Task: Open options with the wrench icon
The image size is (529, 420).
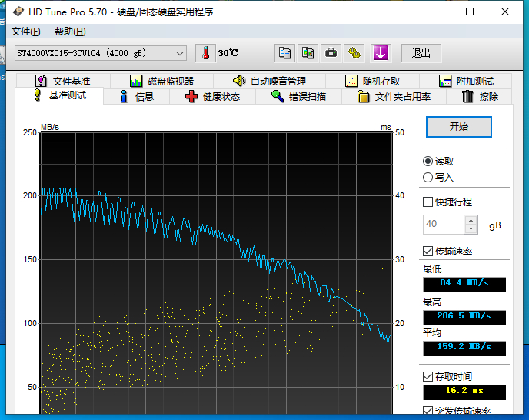Action: [354, 53]
